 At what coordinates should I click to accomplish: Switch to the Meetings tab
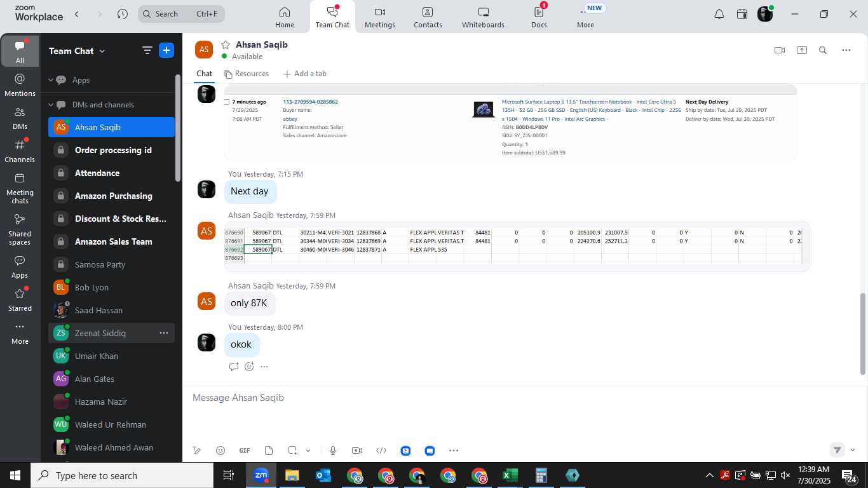point(380,17)
